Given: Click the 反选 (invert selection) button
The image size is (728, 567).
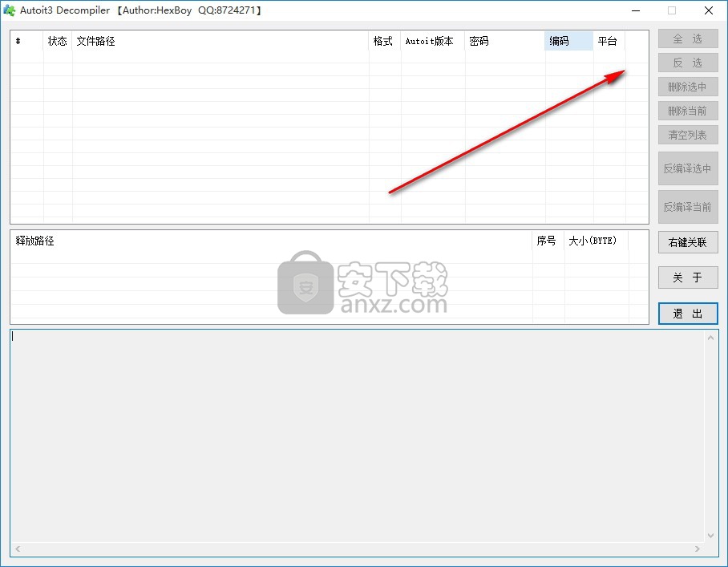Looking at the screenshot, I should tap(688, 63).
